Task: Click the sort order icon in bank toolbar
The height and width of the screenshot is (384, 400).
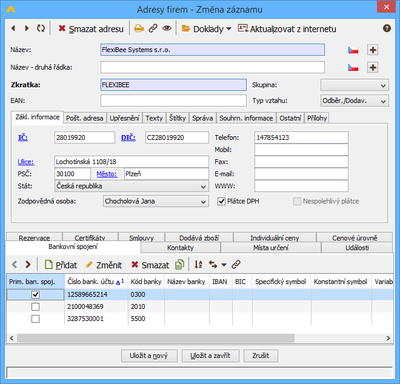Action: pyautogui.click(x=199, y=265)
